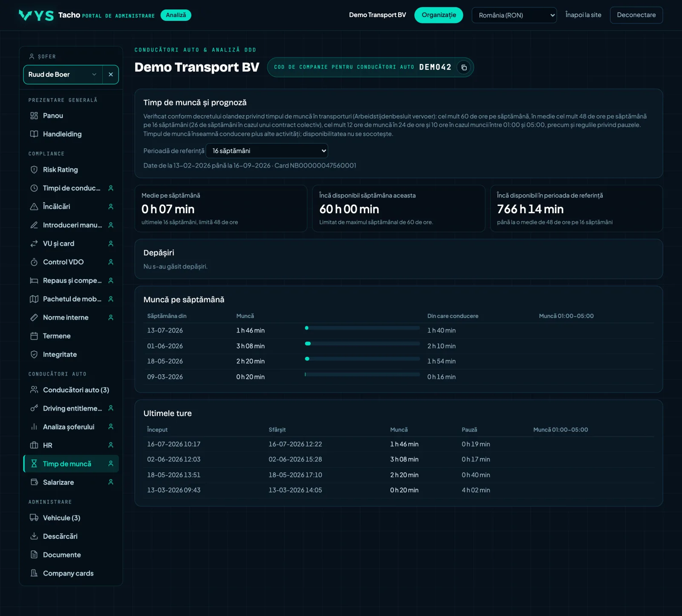This screenshot has height=616, width=682.
Task: Click the Analiză badge
Action: (x=176, y=15)
